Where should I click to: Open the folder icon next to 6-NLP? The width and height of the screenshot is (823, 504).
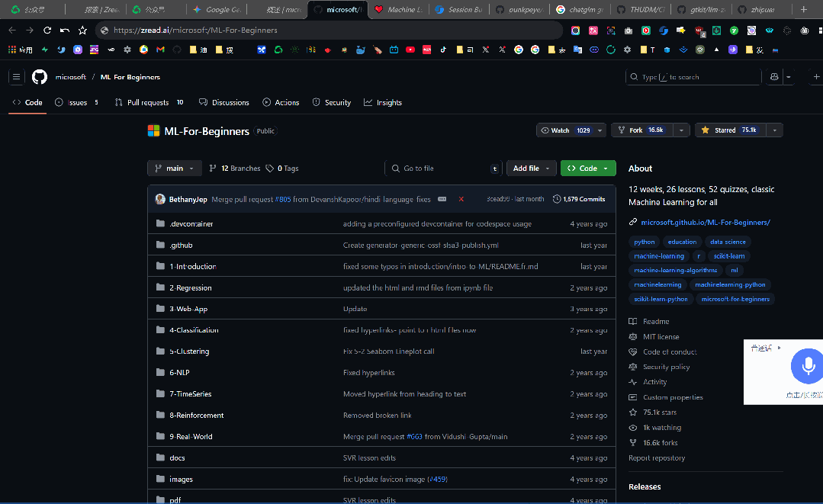tap(161, 372)
